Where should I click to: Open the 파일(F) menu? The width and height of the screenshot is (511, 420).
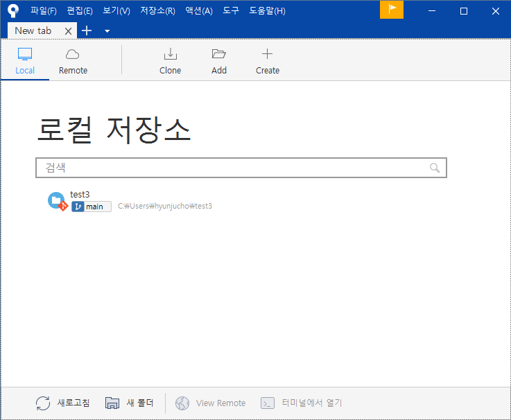click(x=44, y=11)
